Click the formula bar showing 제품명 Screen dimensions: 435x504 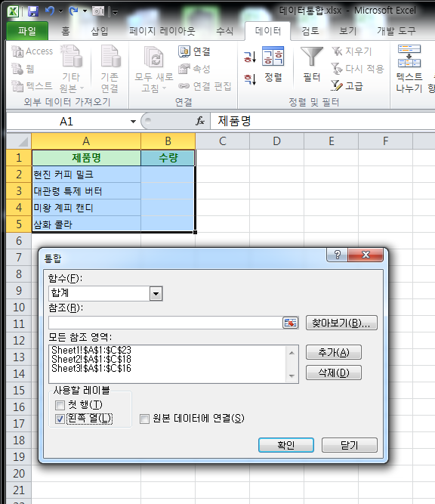(x=322, y=121)
